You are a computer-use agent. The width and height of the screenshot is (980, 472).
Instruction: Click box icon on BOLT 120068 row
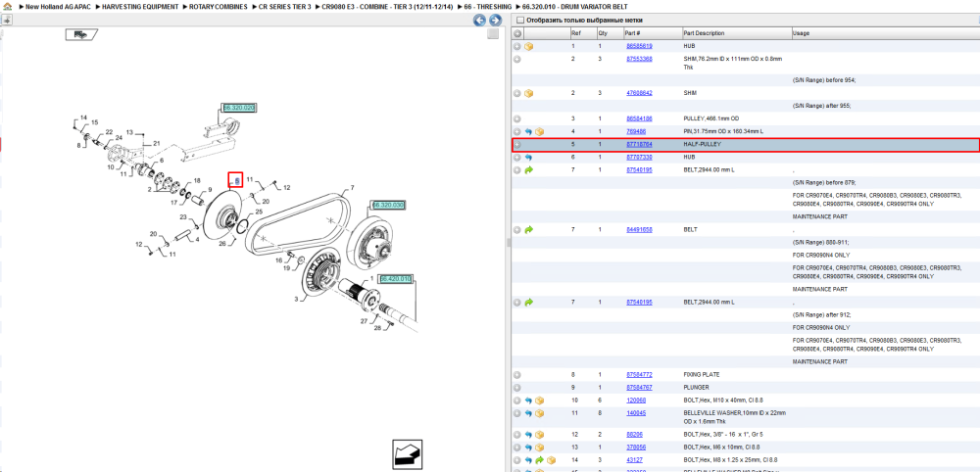click(540, 401)
